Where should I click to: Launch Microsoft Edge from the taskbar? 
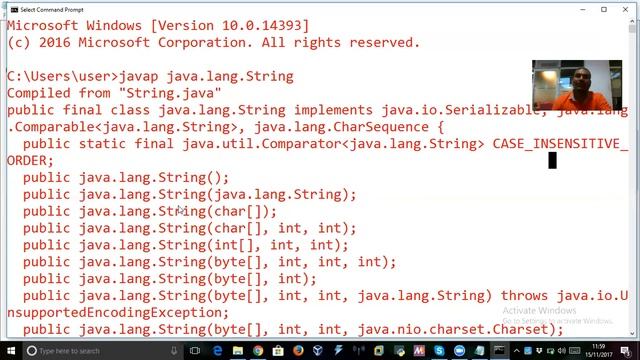(x=218, y=351)
